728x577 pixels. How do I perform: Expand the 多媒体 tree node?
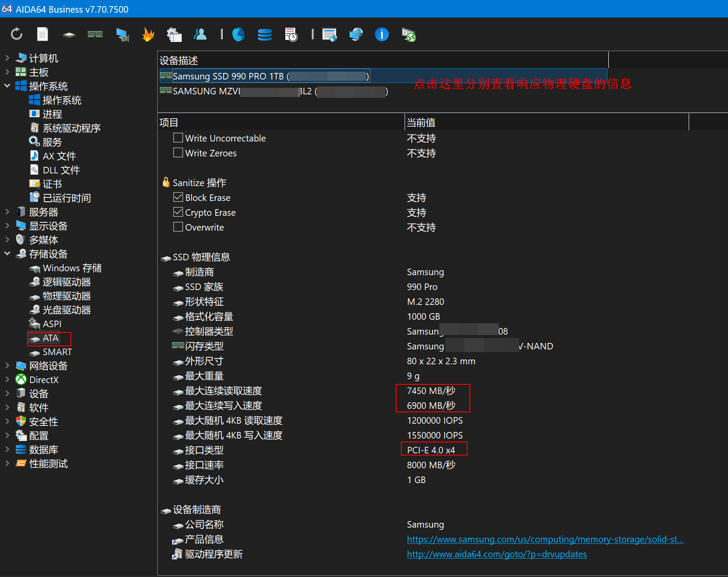(x=7, y=239)
